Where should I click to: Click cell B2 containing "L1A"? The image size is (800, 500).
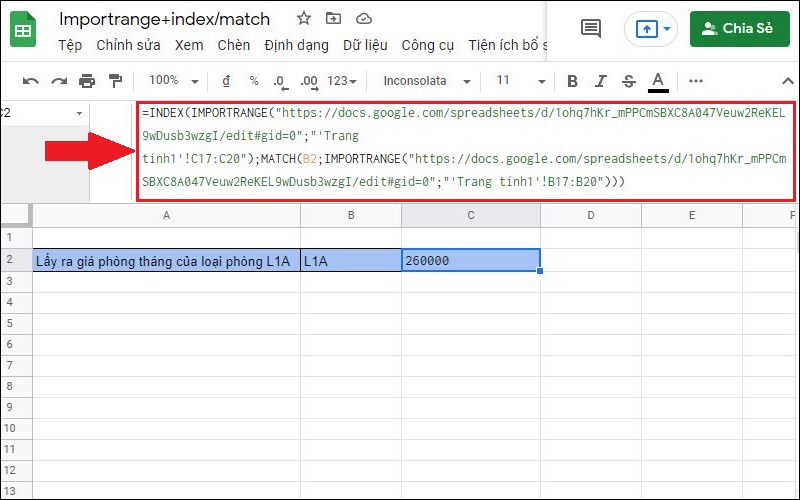[x=351, y=261]
